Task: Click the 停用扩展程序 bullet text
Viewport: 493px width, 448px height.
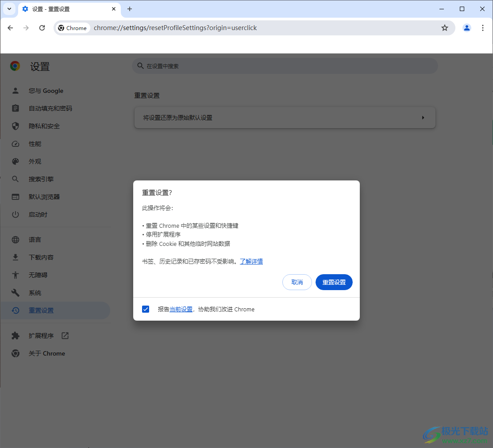Action: (163, 235)
